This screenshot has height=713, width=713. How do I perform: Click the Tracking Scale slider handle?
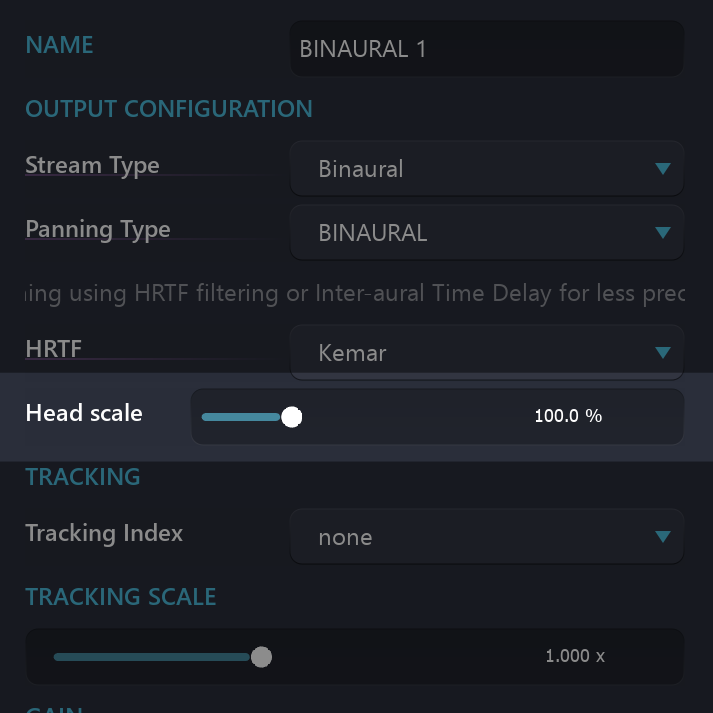pos(261,656)
